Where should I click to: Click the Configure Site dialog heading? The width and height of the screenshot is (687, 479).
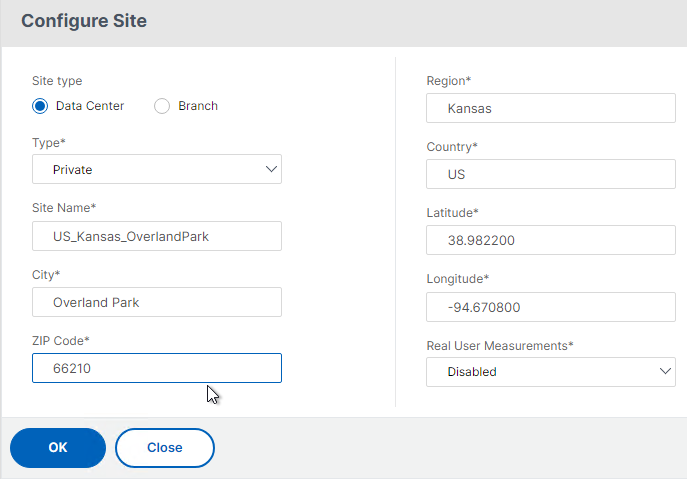pos(84,21)
